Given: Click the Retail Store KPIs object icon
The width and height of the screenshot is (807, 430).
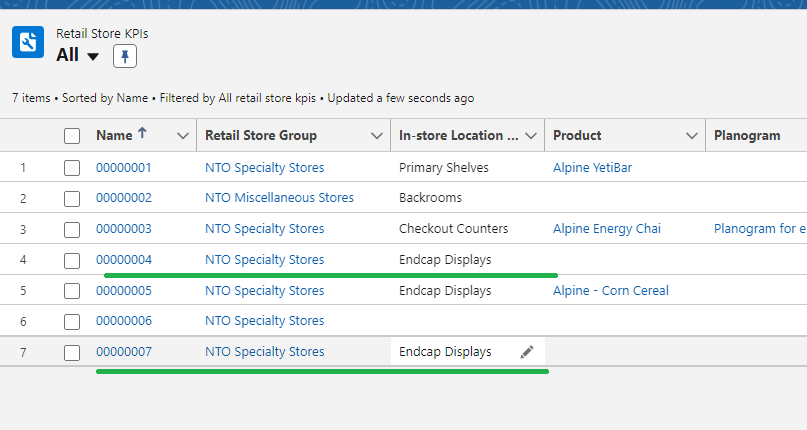Looking at the screenshot, I should [28, 42].
